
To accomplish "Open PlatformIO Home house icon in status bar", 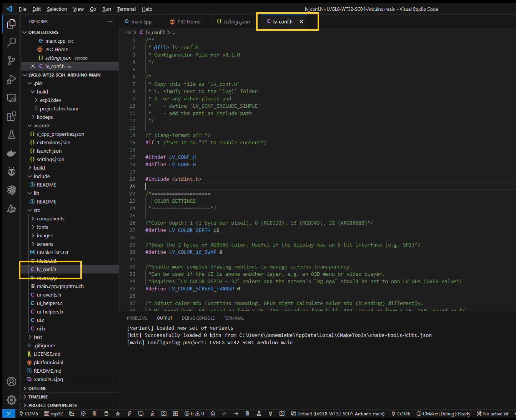I will point(213,414).
